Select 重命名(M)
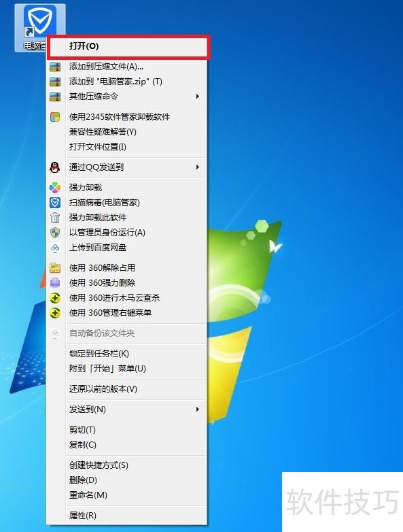The height and width of the screenshot is (532, 403). [127, 495]
